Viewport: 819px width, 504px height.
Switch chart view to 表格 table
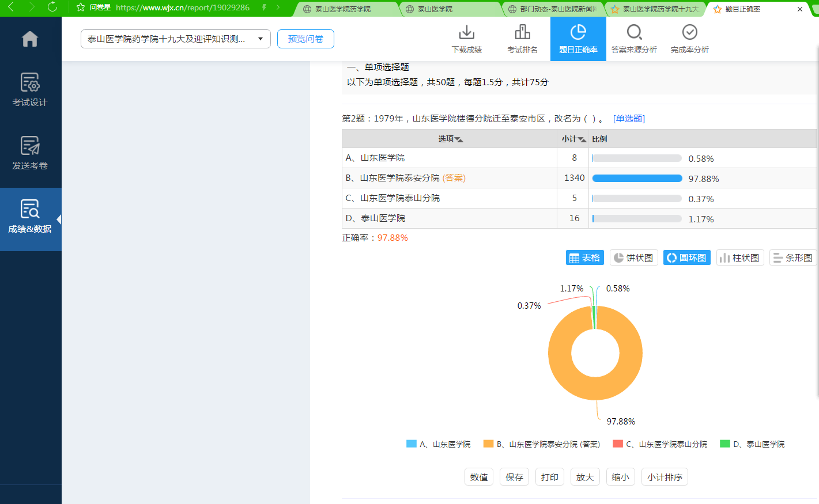[x=584, y=258]
